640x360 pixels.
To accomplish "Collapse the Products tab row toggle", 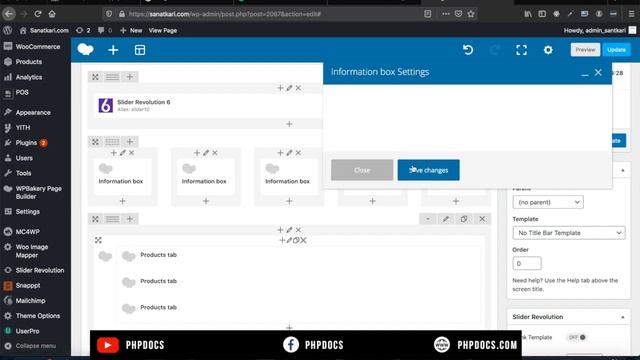I will [428, 219].
